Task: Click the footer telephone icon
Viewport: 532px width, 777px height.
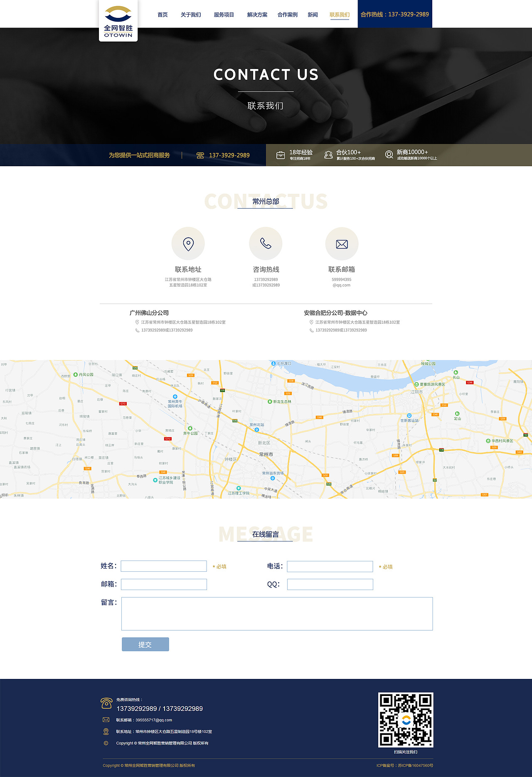Action: (x=106, y=703)
